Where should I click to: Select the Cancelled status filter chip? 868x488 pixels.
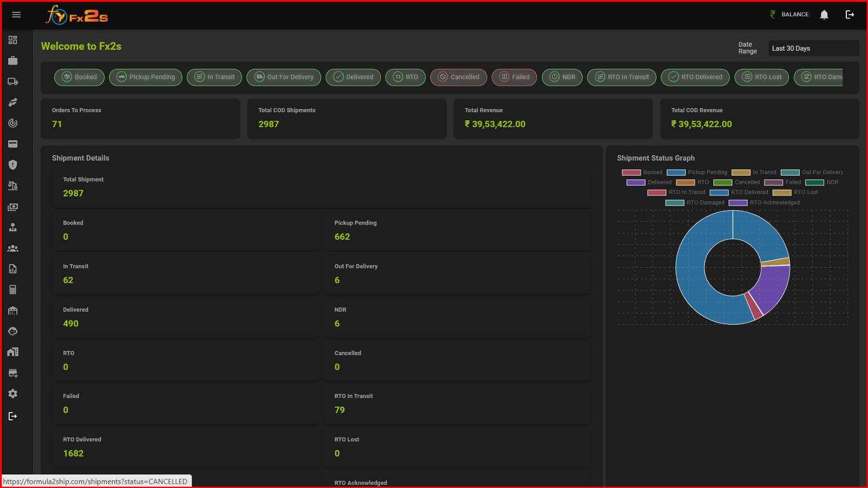(458, 77)
